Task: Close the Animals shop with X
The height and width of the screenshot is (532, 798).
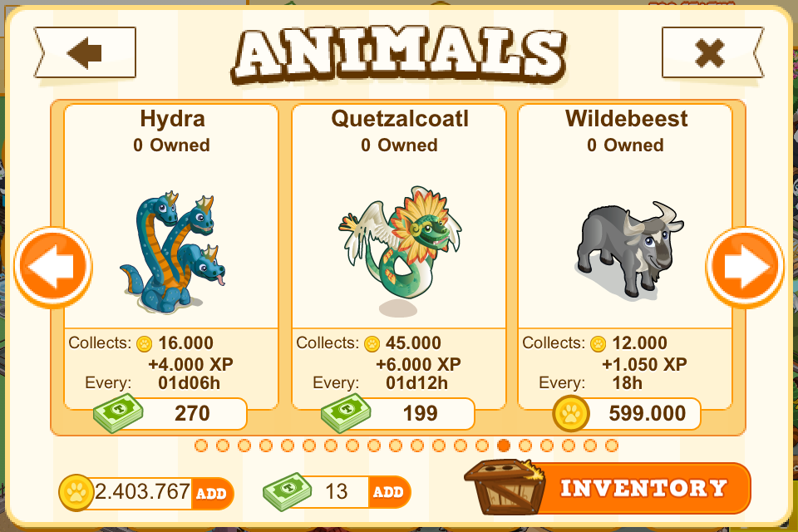Action: (712, 52)
